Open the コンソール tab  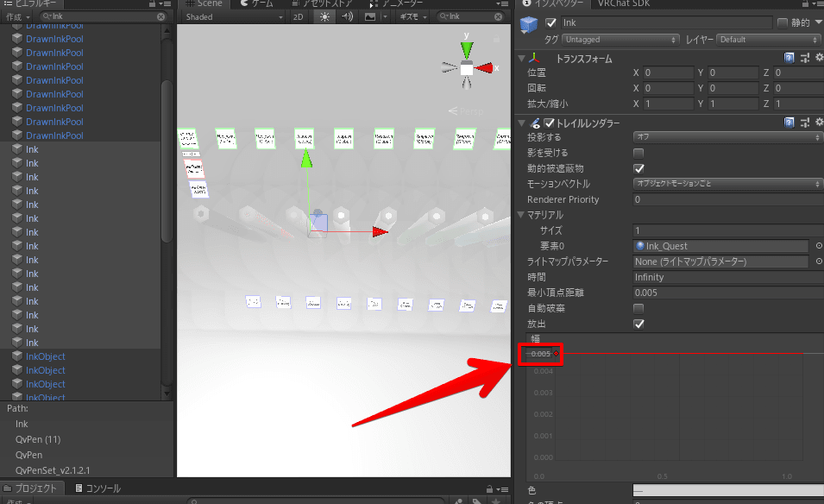(102, 488)
